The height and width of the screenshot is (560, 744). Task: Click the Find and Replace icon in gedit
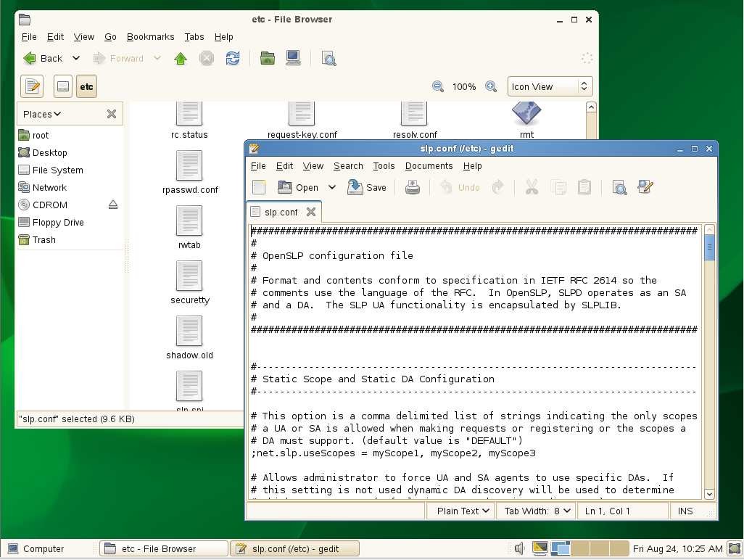(x=645, y=187)
